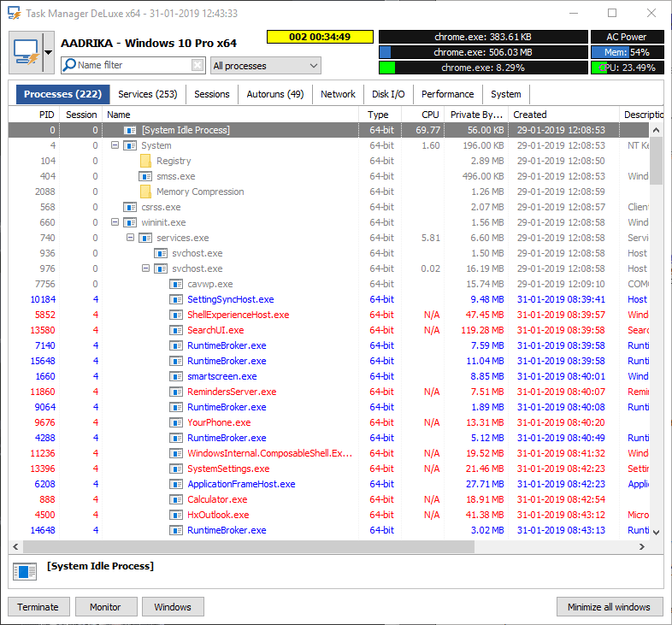Image resolution: width=672 pixels, height=625 pixels.
Task: Open the dropdown arrow beside the computer icon
Action: pos(49,52)
